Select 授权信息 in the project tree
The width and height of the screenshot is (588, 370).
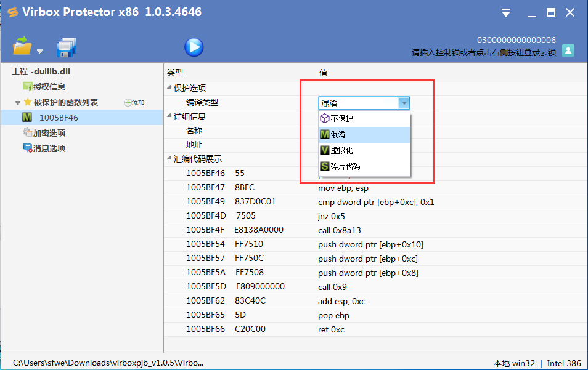pyautogui.click(x=49, y=87)
